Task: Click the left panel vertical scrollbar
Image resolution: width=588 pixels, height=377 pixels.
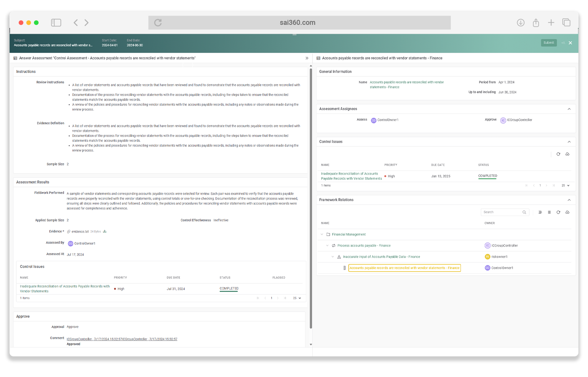Action: tap(311, 199)
